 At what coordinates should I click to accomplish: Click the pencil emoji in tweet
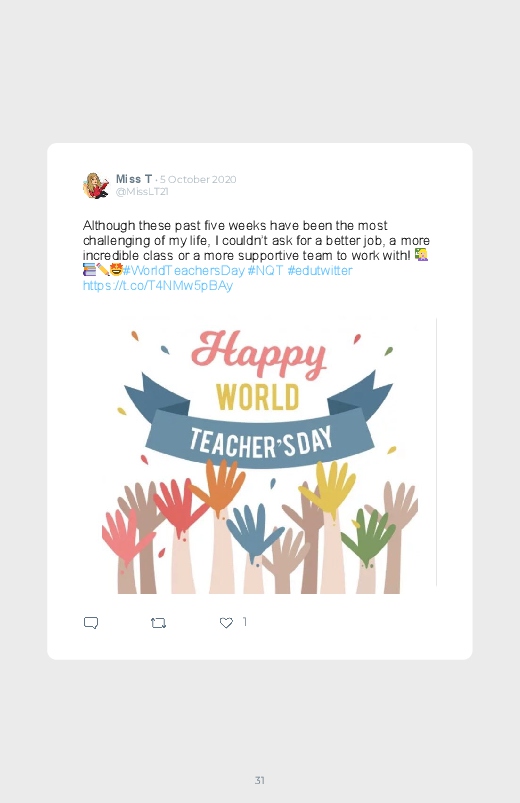[x=102, y=269]
